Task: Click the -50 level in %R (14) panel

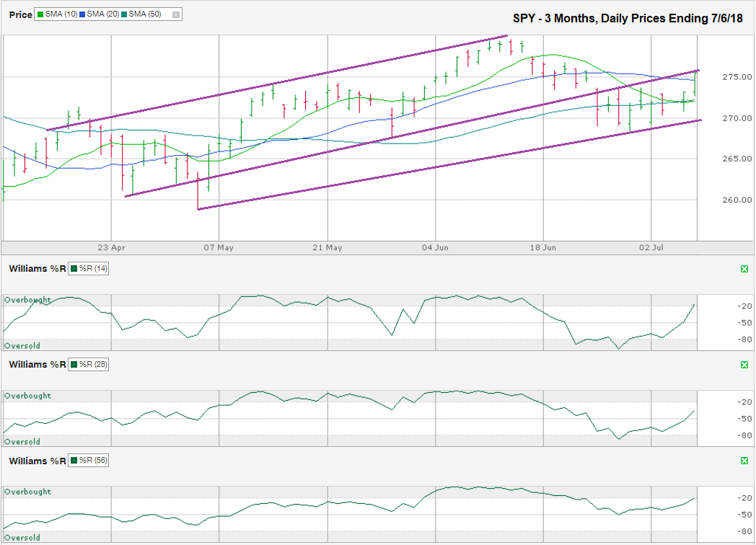Action: click(744, 323)
